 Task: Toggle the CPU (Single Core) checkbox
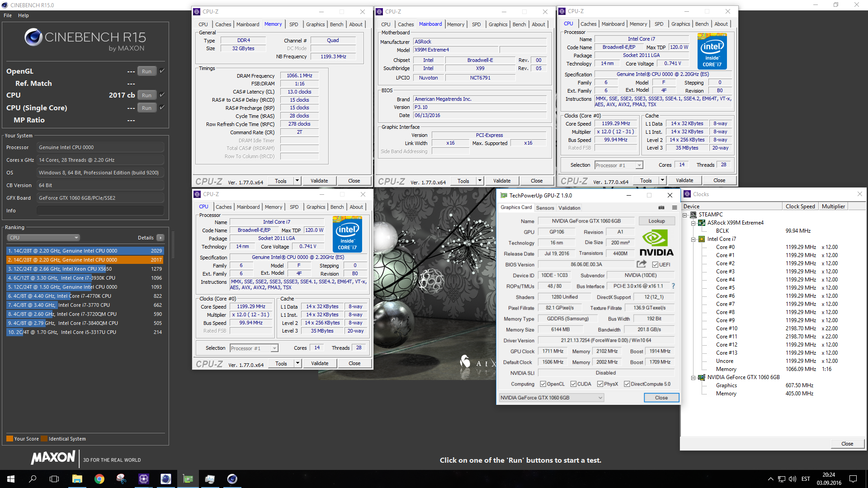coord(162,108)
